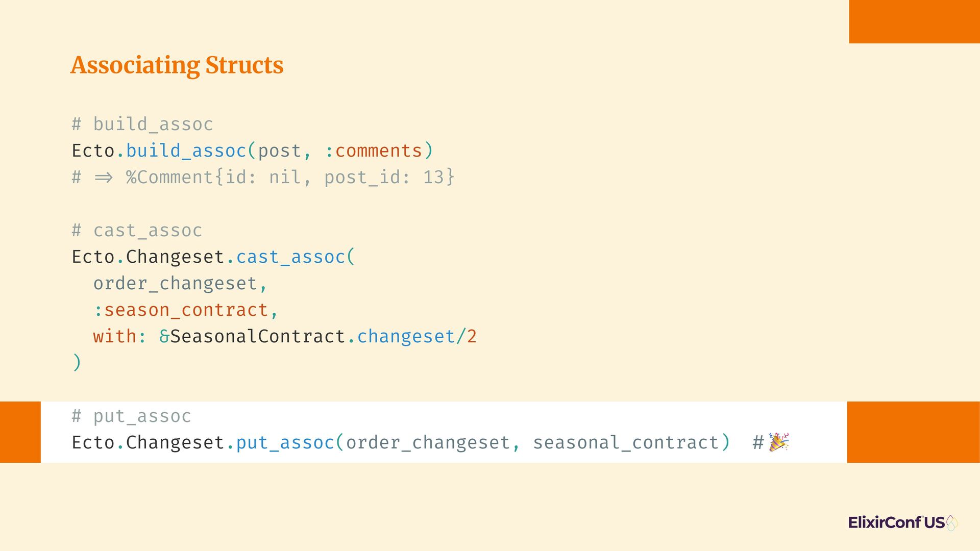Select the Associating Structs title
The image size is (980, 551).
click(177, 65)
